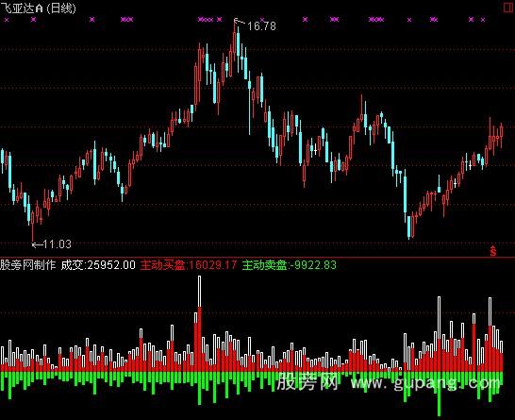515x420 pixels.
Task: Click the low price label 11.03
Action: point(58,244)
